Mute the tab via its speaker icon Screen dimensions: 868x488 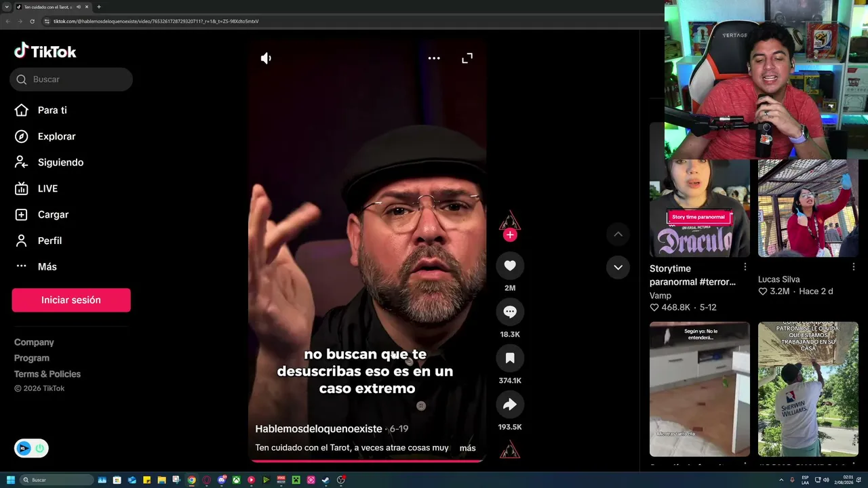pyautogui.click(x=79, y=7)
